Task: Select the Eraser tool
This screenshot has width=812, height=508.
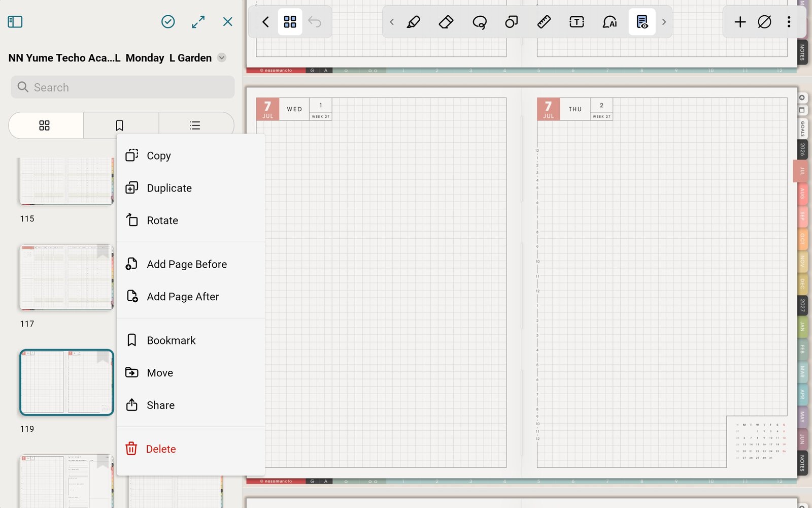Action: tap(446, 22)
